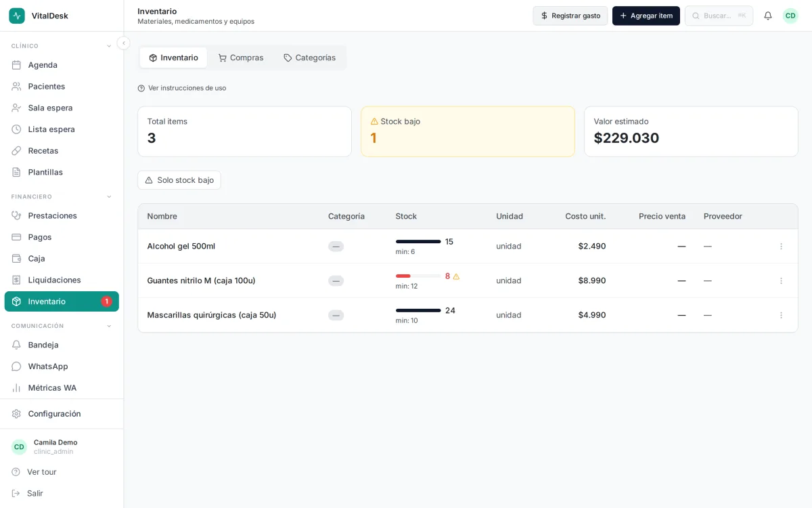Select the Inventario sidebar item
Image resolution: width=812 pixels, height=508 pixels.
coord(62,301)
